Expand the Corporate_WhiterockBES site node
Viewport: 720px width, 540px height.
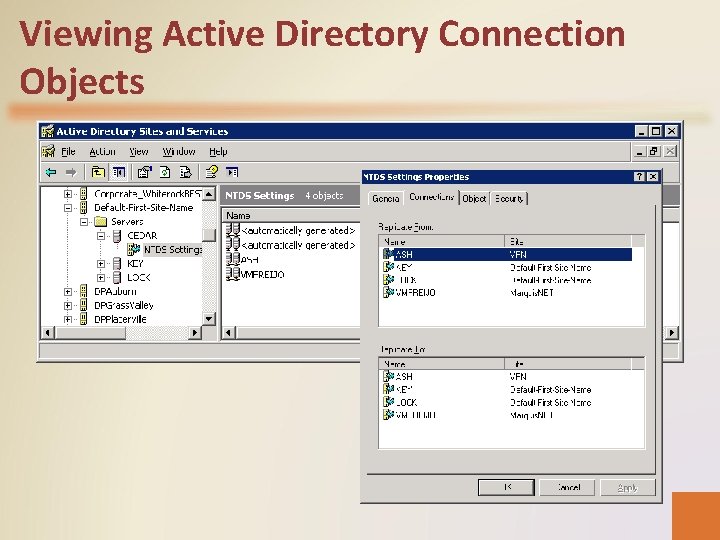pos(68,194)
